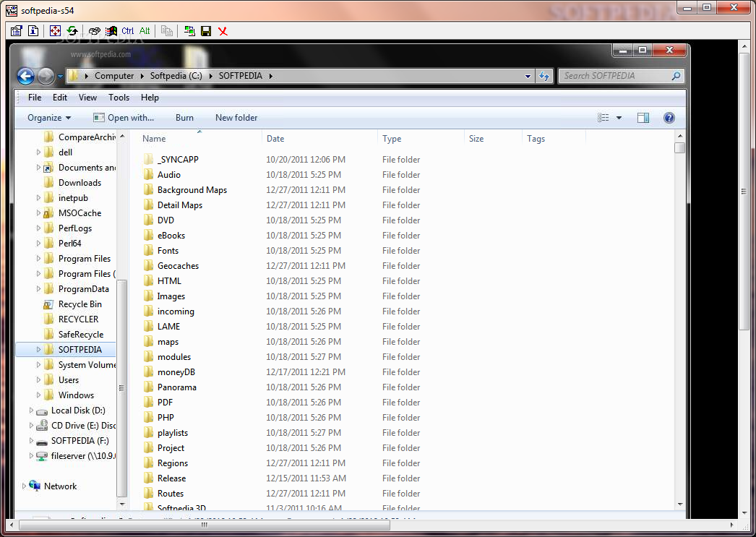This screenshot has width=756, height=537.
Task: Select the Network icon in navigation pane
Action: pyautogui.click(x=35, y=486)
